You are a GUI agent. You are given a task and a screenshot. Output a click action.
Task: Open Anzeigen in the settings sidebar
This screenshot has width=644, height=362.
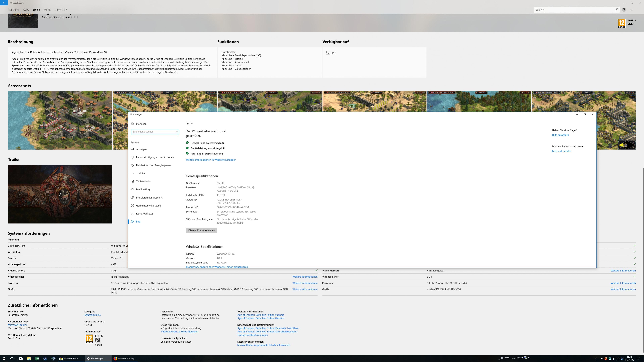pyautogui.click(x=141, y=149)
